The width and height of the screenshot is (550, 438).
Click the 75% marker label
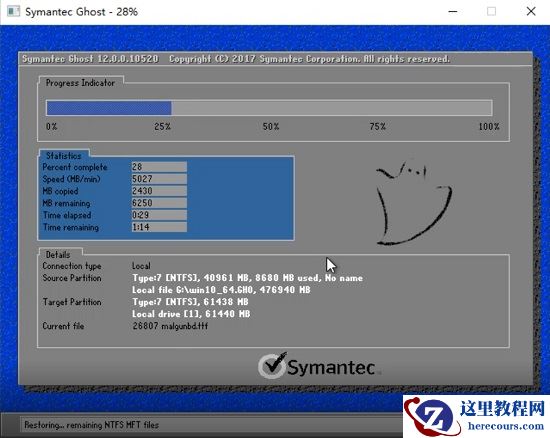(x=377, y=127)
